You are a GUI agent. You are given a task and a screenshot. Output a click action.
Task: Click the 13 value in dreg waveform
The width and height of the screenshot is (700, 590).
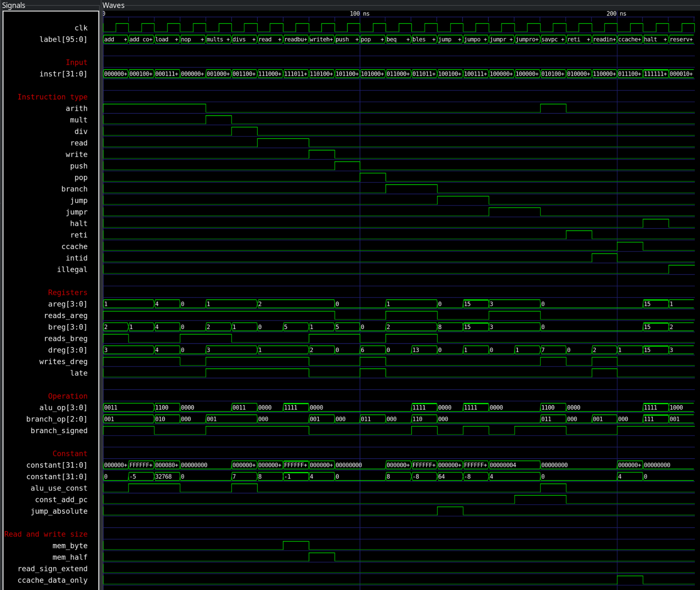pyautogui.click(x=424, y=350)
